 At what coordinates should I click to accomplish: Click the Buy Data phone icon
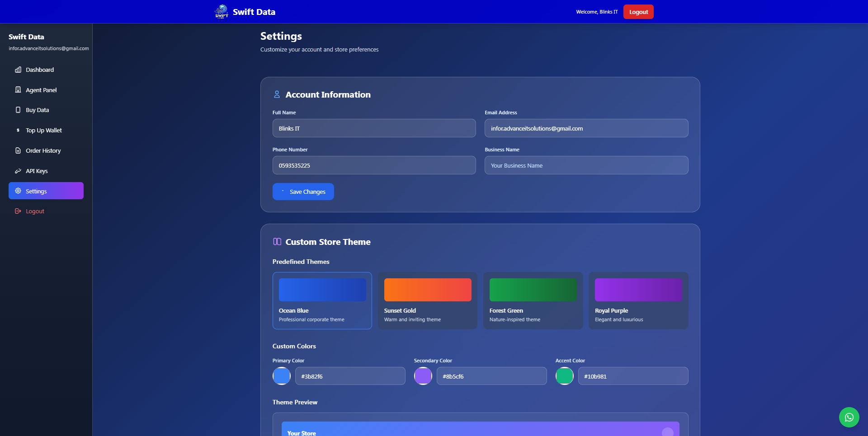[18, 110]
